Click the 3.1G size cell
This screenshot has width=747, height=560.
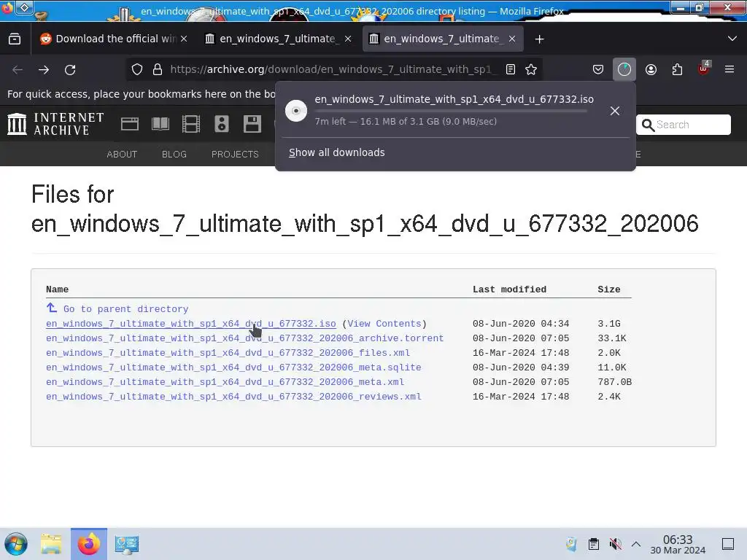[609, 324]
